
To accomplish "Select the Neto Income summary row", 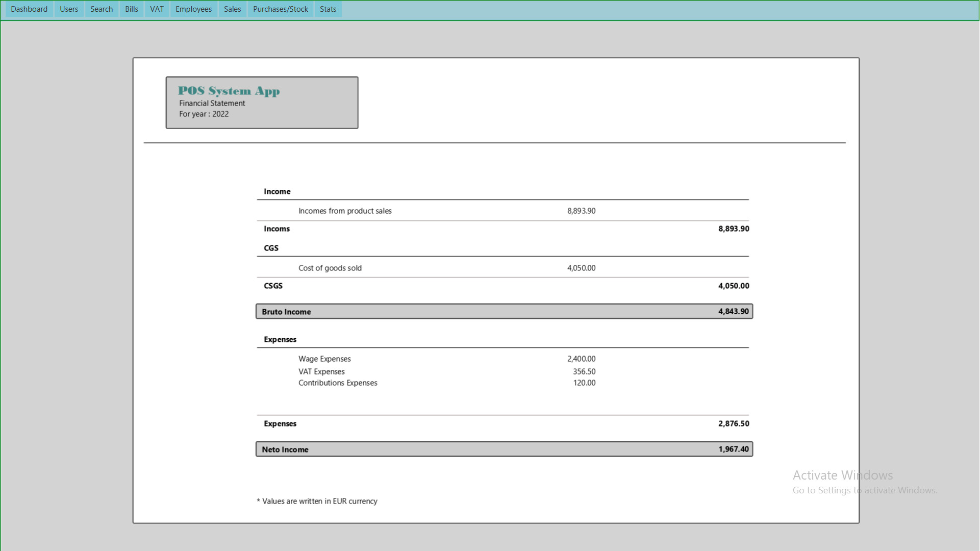I will coord(504,449).
